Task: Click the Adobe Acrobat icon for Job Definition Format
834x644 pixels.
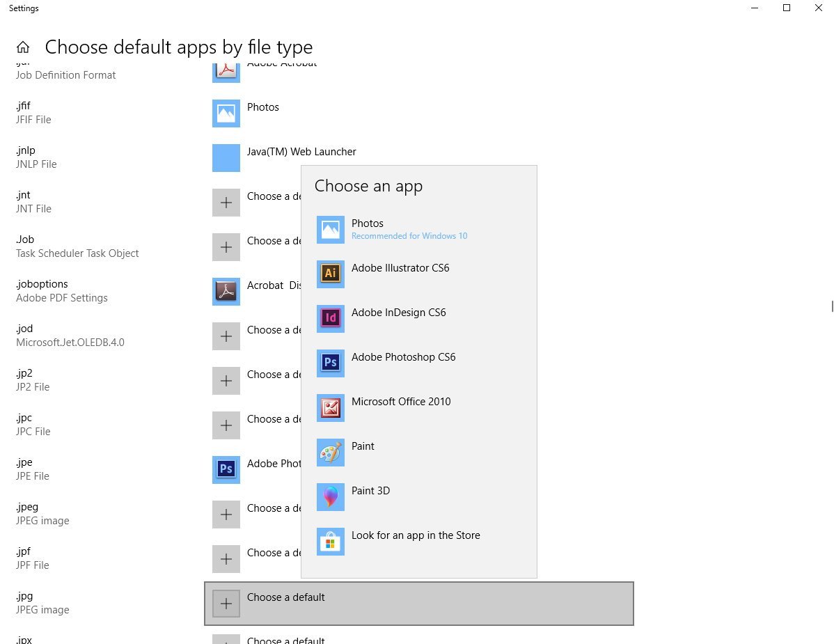Action: (226, 72)
